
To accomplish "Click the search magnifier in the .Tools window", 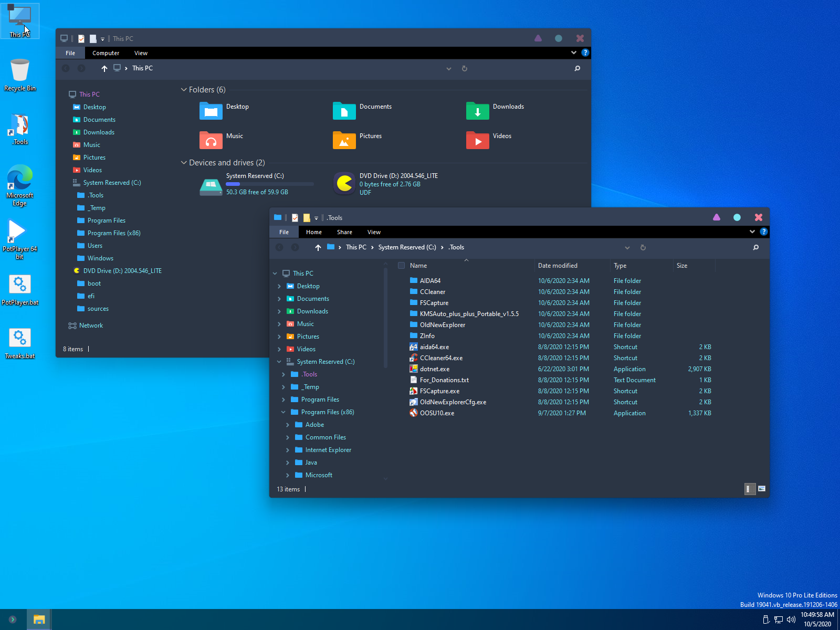I will (x=755, y=247).
